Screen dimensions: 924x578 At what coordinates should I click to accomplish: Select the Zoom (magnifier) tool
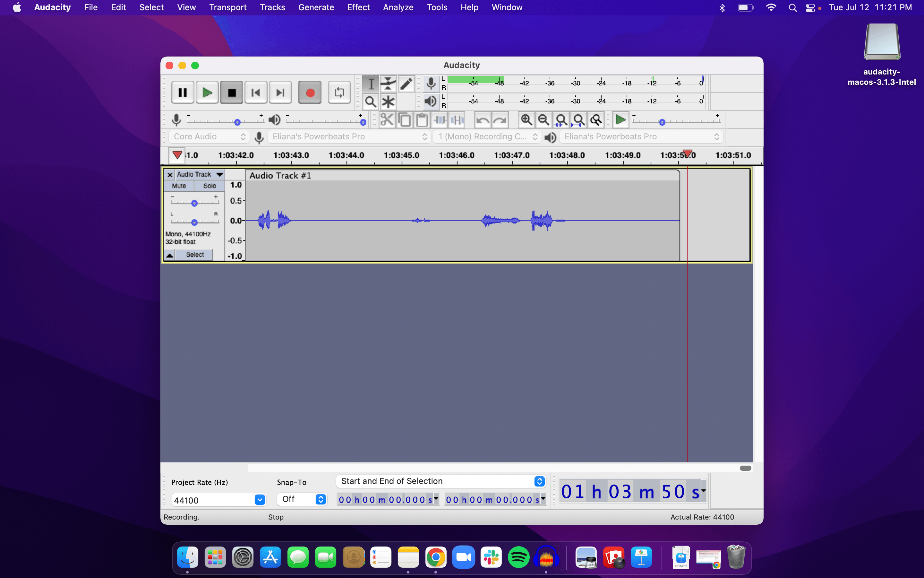[370, 102]
